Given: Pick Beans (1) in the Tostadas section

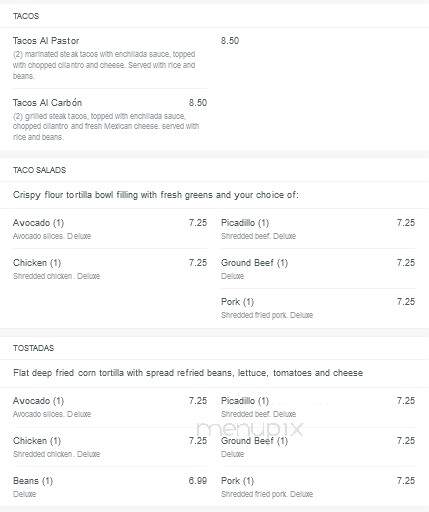Looking at the screenshot, I should coord(33,481).
